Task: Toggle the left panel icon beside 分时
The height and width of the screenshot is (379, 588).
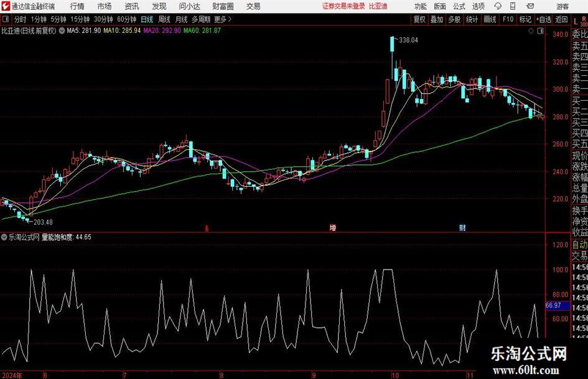Action: point(6,19)
